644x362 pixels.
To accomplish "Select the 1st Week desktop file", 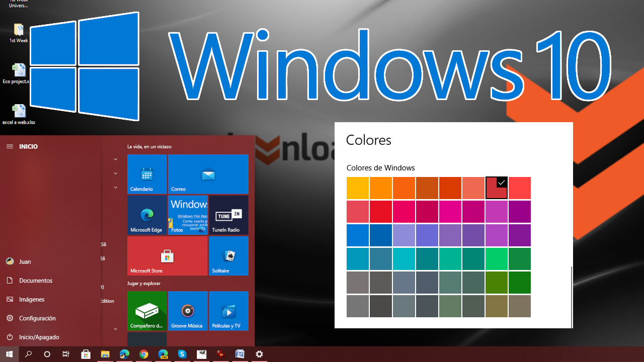I will (x=19, y=33).
